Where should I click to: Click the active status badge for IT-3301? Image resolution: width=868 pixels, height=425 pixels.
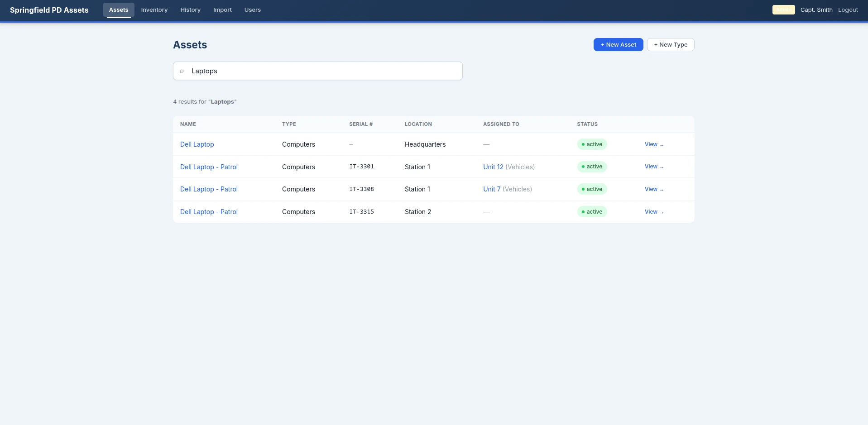[592, 167]
